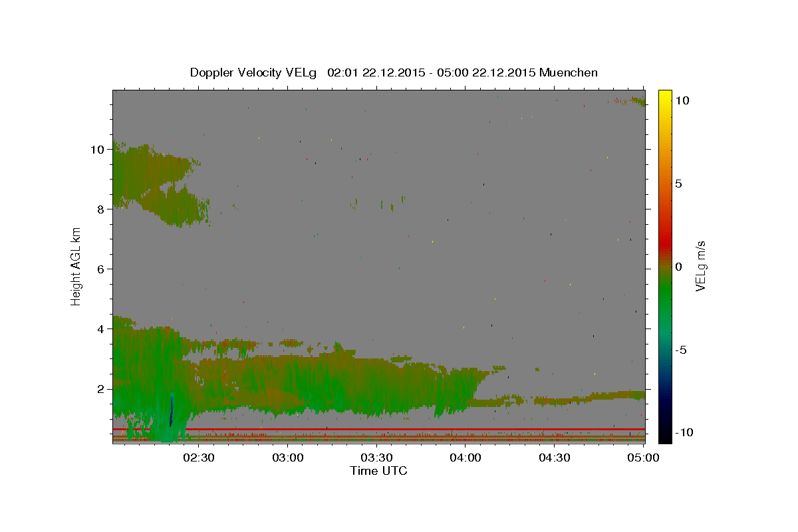
Task: Click the 'Time UTC' axis label
Action: (x=378, y=471)
